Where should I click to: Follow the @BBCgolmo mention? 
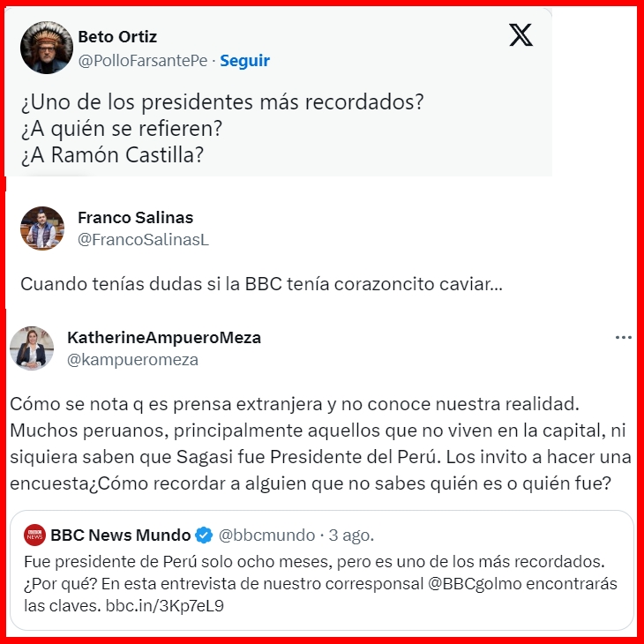coord(475,584)
